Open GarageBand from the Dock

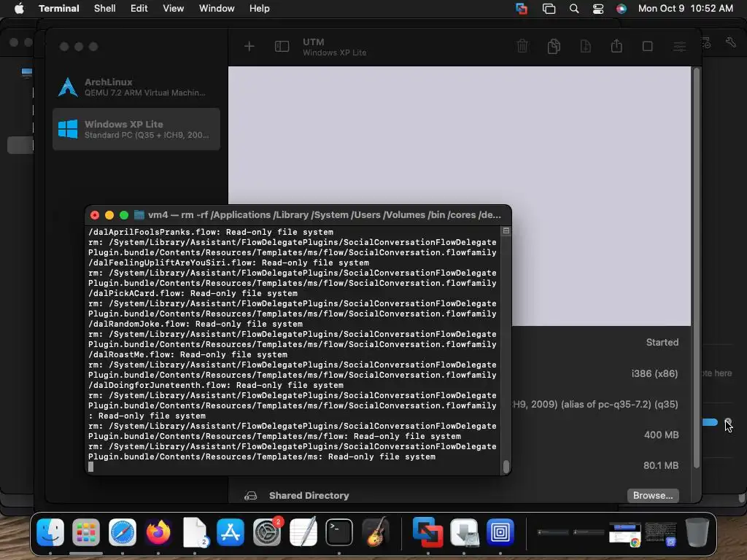click(x=376, y=532)
